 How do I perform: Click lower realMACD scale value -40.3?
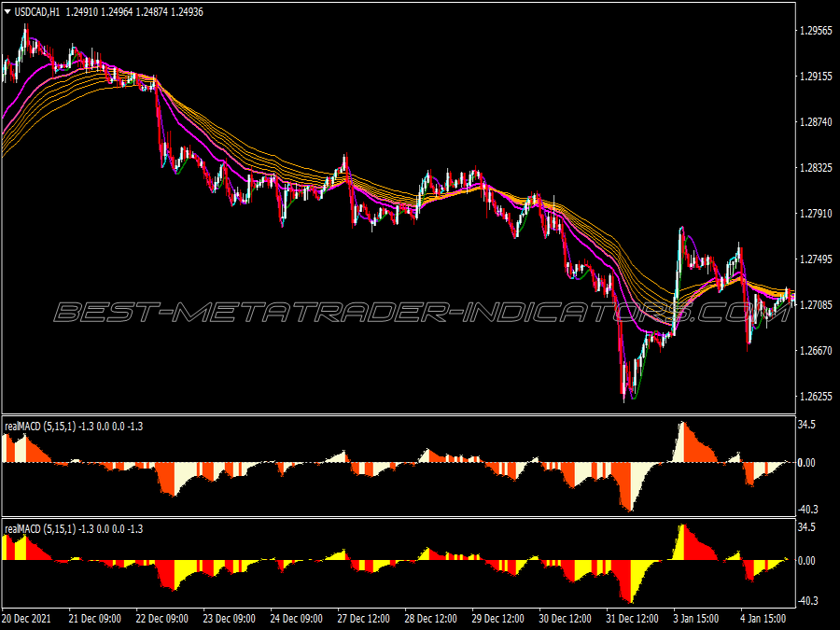tap(808, 601)
